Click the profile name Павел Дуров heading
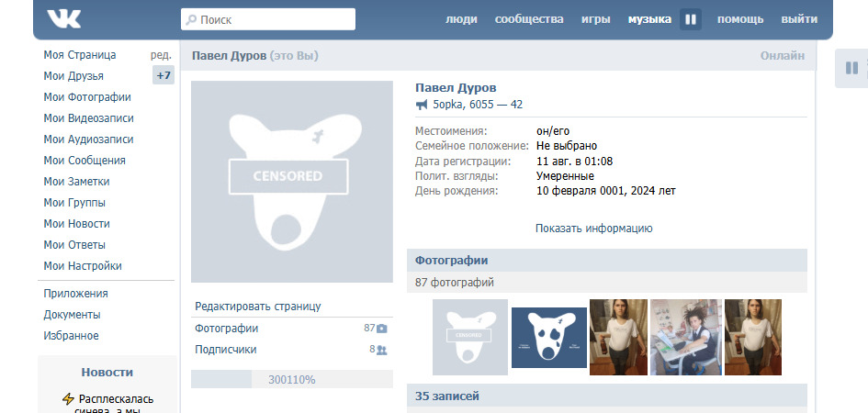 [x=456, y=87]
